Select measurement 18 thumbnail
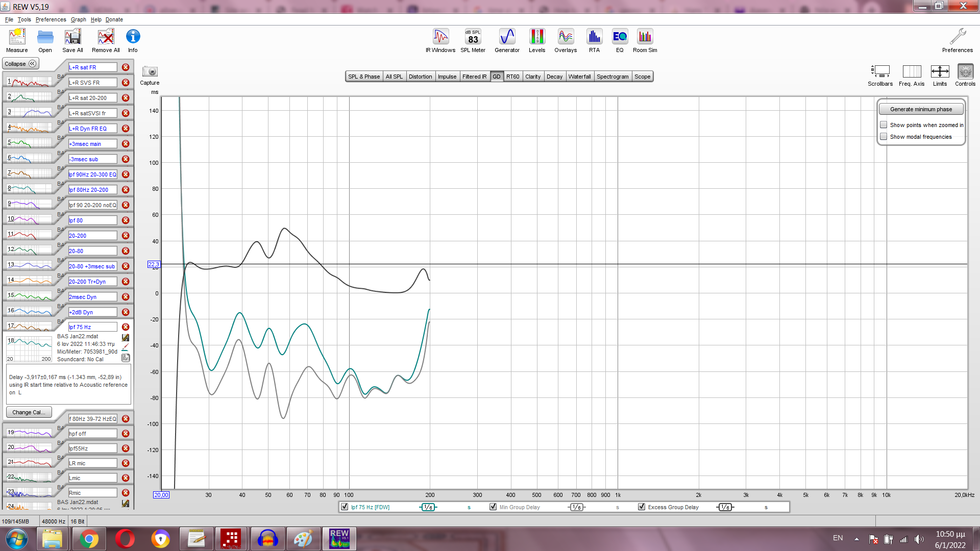The height and width of the screenshot is (551, 980). (29, 349)
